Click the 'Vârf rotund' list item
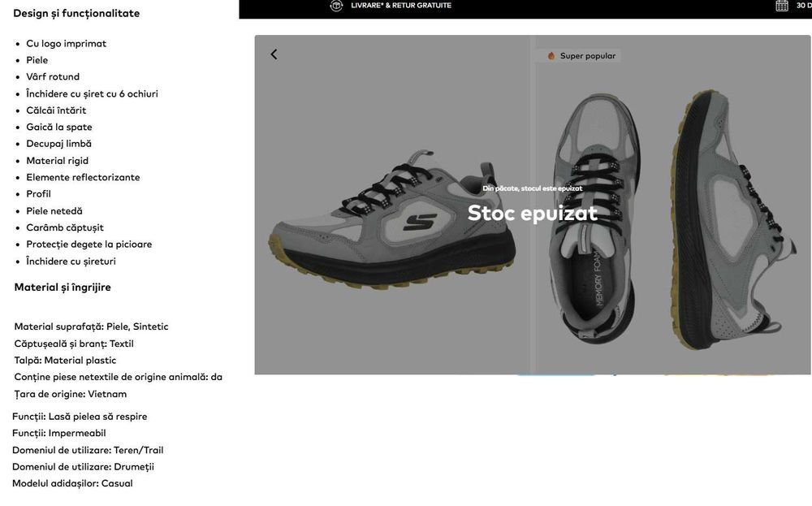This screenshot has width=812, height=506. pos(53,76)
